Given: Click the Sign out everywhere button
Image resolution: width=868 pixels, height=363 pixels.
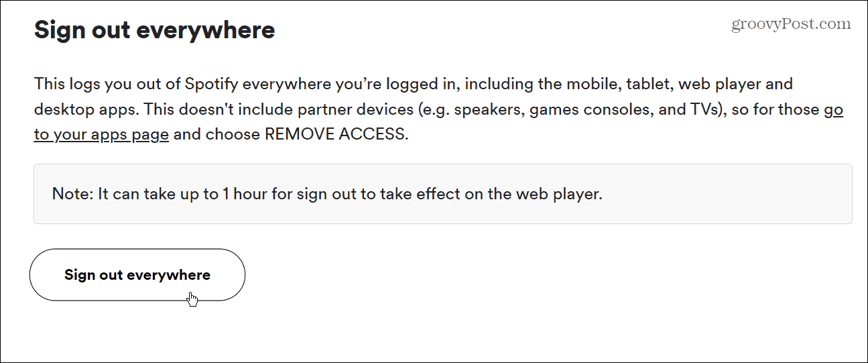Looking at the screenshot, I should (137, 275).
